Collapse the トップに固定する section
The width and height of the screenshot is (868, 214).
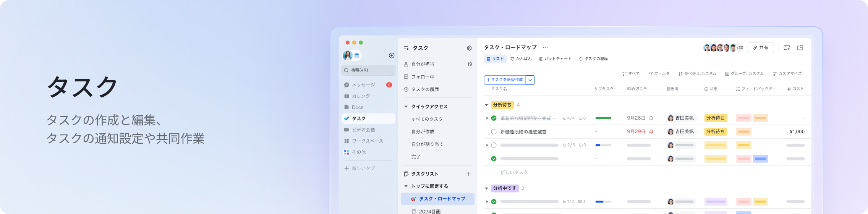[406, 186]
